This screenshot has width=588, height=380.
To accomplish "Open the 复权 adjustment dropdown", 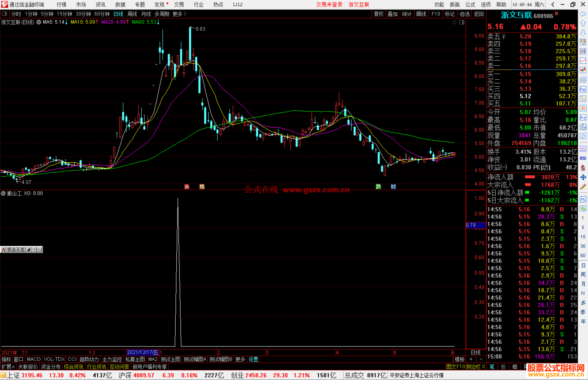I will [379, 14].
